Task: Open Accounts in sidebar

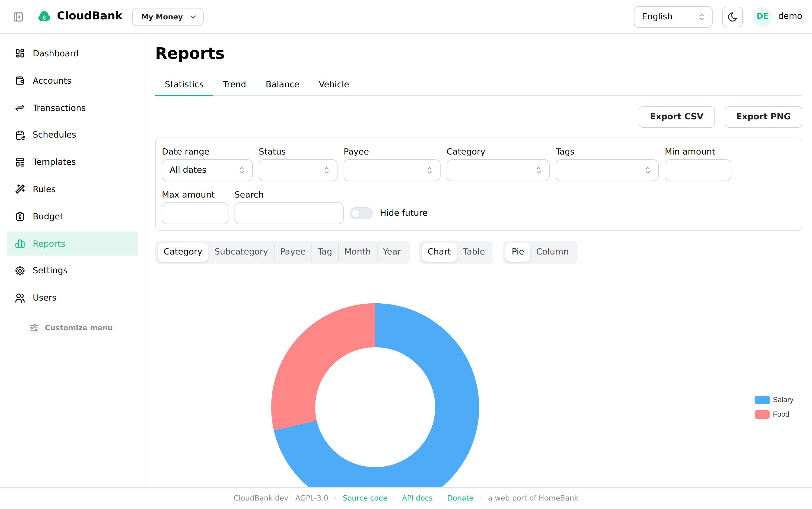Action: pyautogui.click(x=72, y=81)
